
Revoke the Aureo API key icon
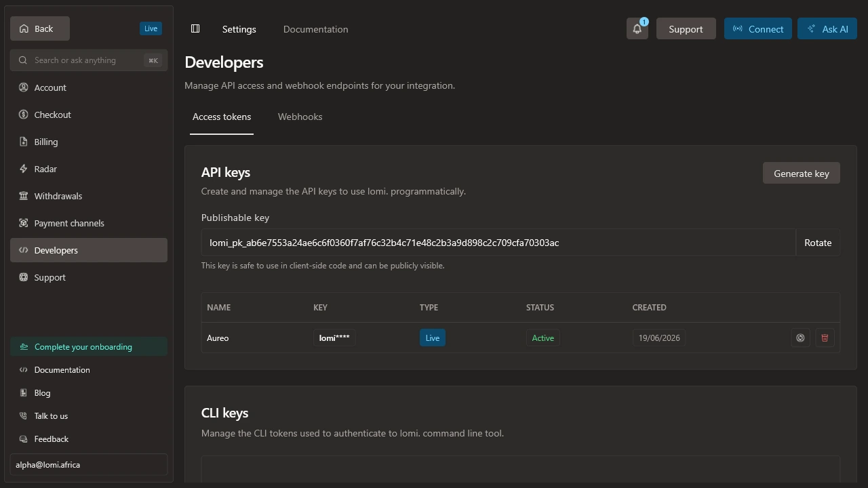tap(800, 338)
